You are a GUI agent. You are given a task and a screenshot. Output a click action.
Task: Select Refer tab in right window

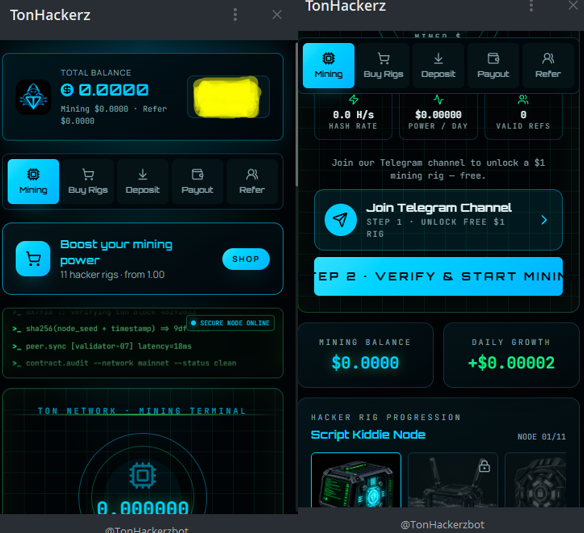click(x=548, y=66)
